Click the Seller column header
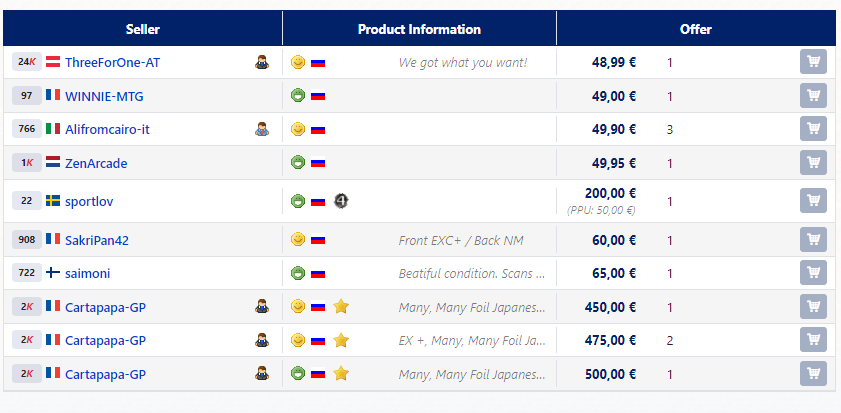 (143, 29)
